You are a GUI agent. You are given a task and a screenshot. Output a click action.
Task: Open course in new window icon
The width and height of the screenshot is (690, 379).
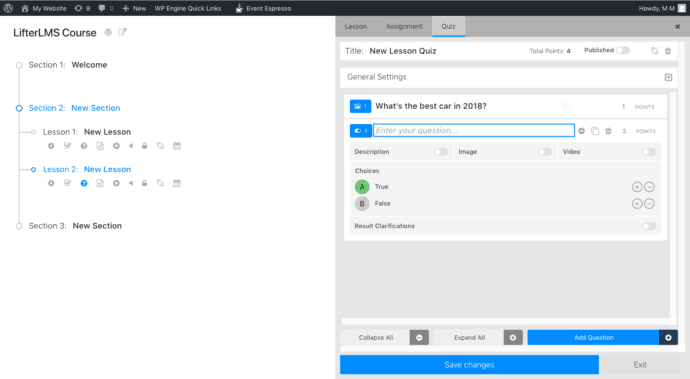tap(122, 32)
